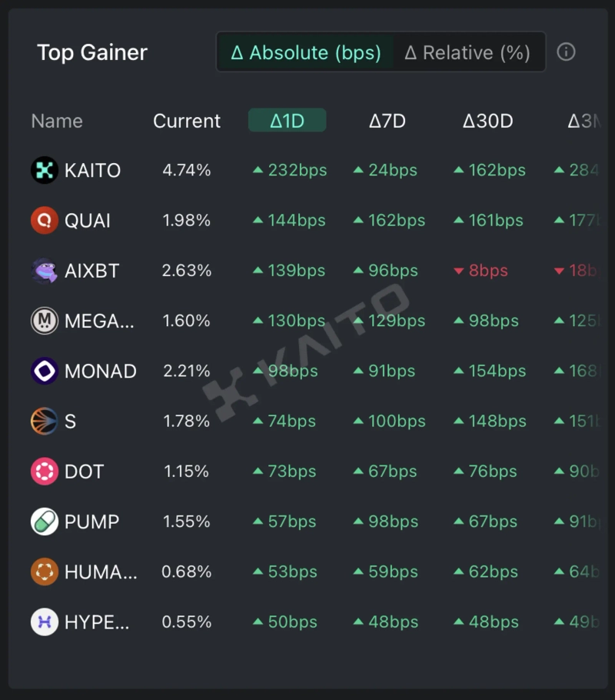Viewport: 615px width, 700px height.
Task: Sort by the Δ7D column
Action: 387,121
